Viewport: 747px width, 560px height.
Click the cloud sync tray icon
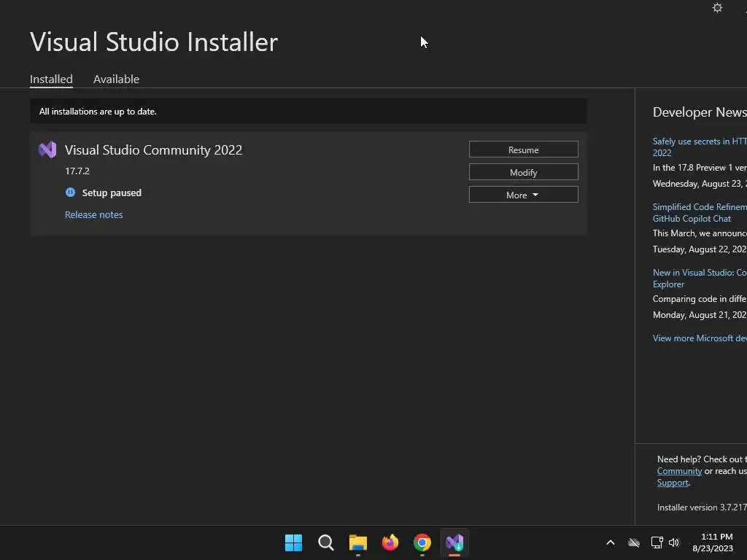(634, 542)
